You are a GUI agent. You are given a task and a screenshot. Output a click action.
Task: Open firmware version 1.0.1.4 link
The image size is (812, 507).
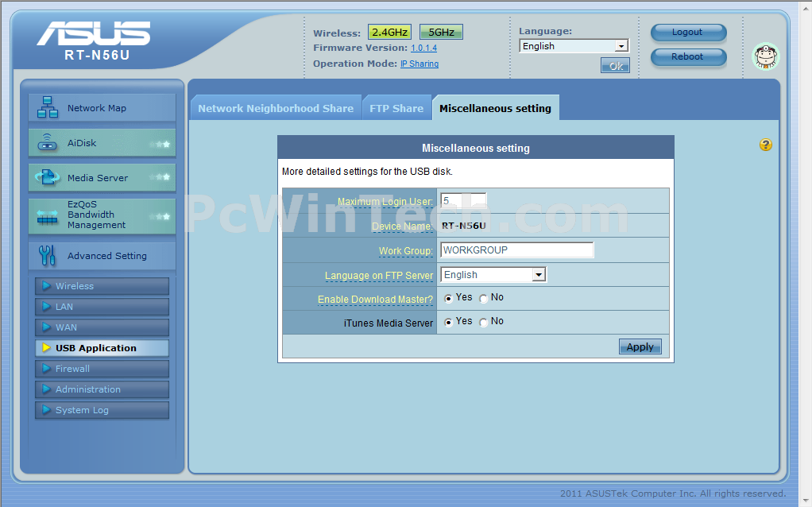[x=423, y=48]
